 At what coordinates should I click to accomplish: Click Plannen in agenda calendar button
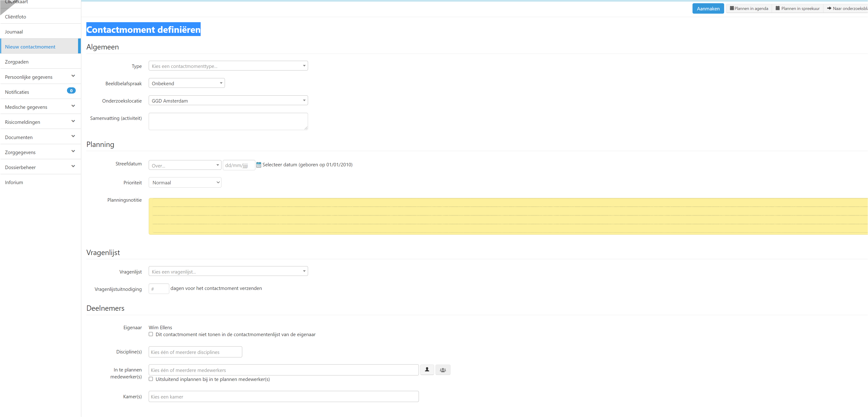pos(749,8)
